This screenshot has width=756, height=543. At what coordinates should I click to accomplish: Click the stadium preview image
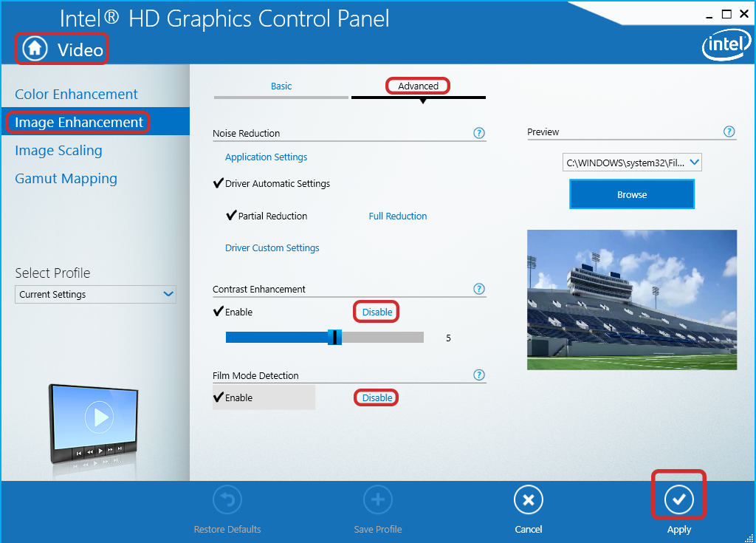click(x=632, y=300)
